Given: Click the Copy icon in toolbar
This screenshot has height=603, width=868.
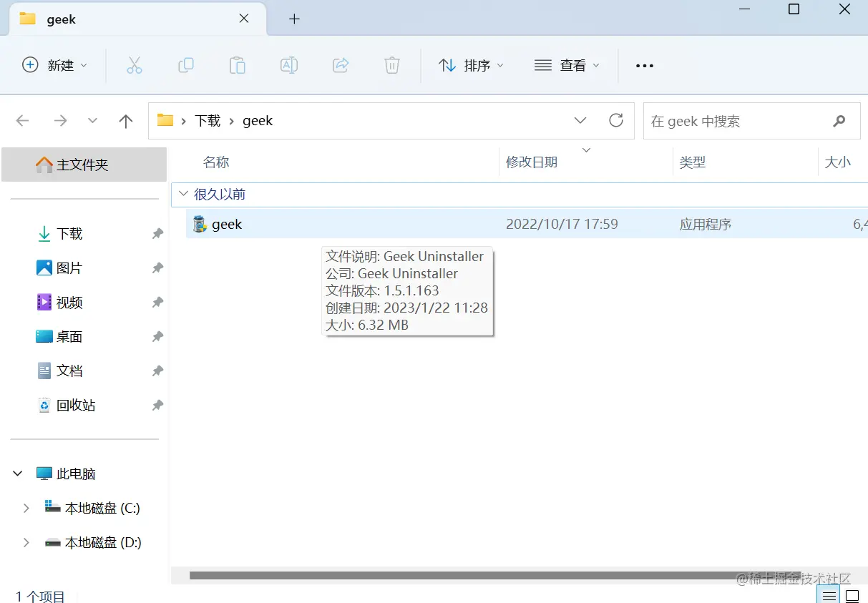Looking at the screenshot, I should pyautogui.click(x=185, y=65).
